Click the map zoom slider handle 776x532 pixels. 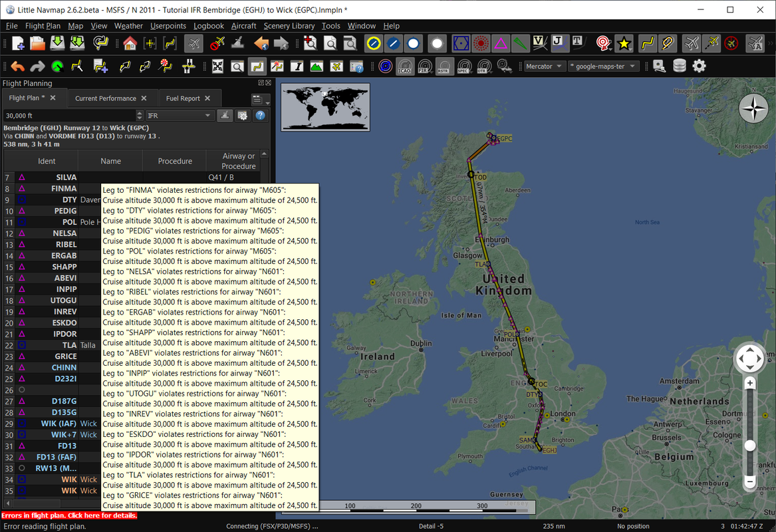750,446
